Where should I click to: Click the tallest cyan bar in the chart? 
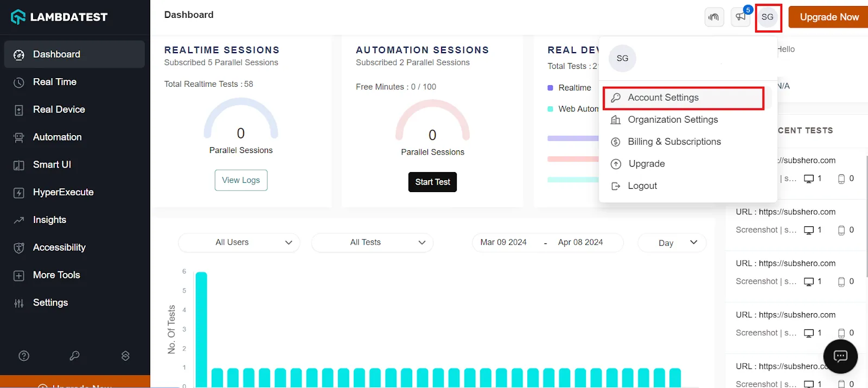click(x=201, y=329)
